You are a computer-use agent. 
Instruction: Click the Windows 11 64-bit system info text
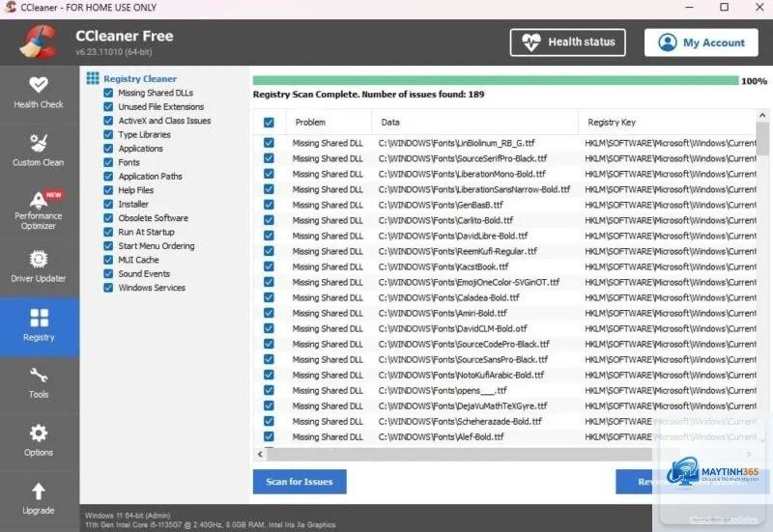[x=128, y=516]
